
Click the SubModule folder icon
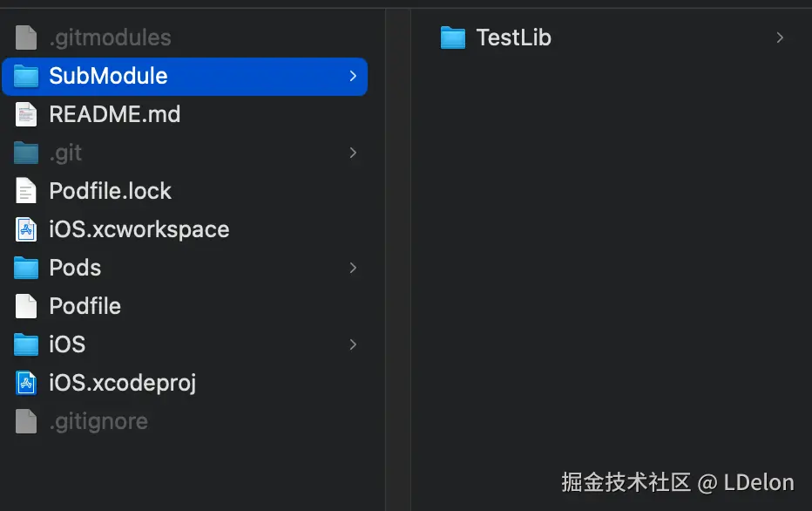click(25, 76)
